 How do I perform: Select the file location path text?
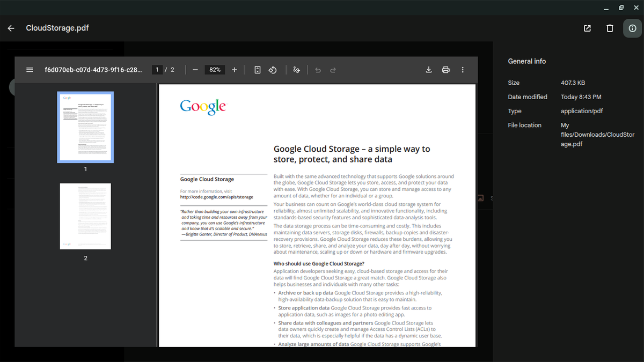[597, 135]
